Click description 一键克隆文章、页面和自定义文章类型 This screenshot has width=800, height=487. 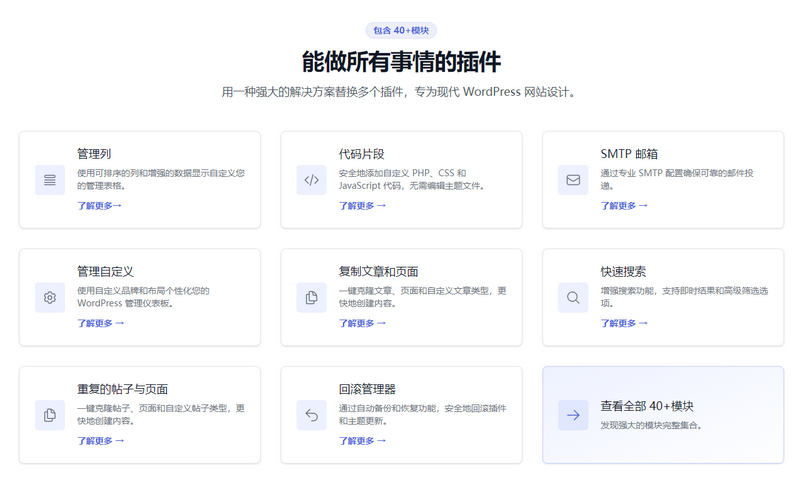coord(423,297)
